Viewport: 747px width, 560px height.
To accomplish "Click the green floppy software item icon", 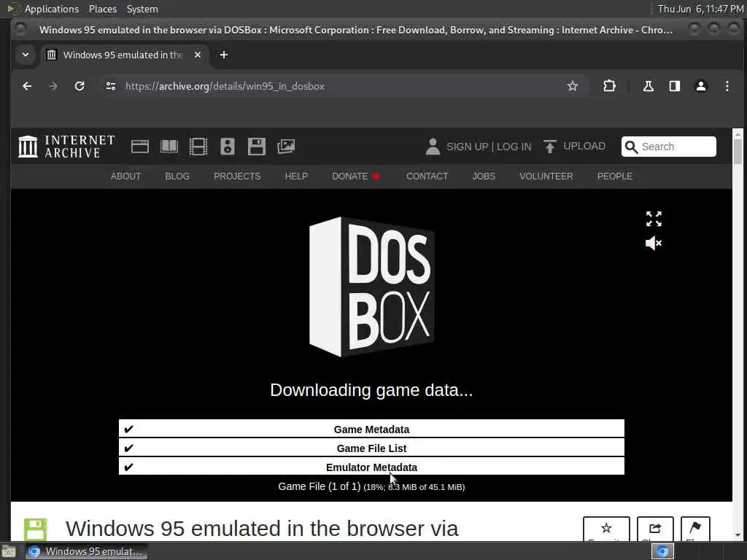I will [x=36, y=529].
